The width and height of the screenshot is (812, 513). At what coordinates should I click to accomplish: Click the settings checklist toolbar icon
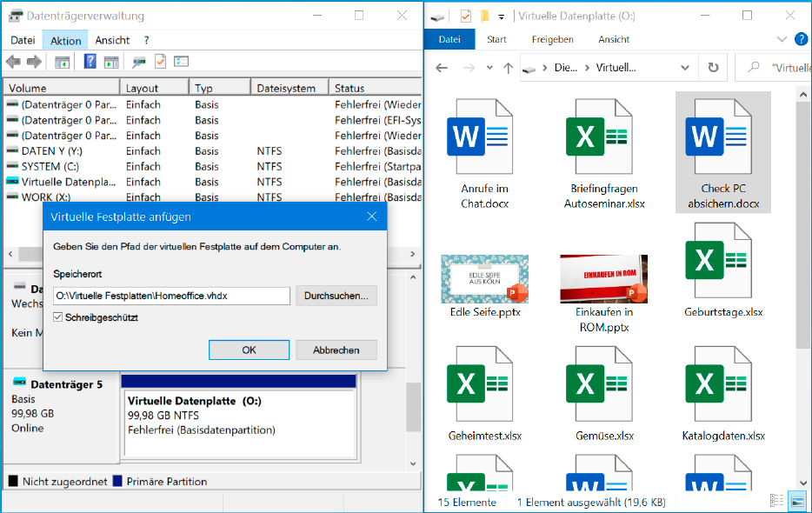[x=181, y=62]
